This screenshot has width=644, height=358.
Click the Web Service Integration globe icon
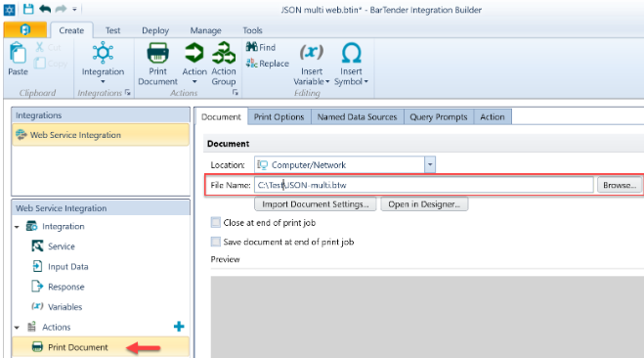pos(21,134)
